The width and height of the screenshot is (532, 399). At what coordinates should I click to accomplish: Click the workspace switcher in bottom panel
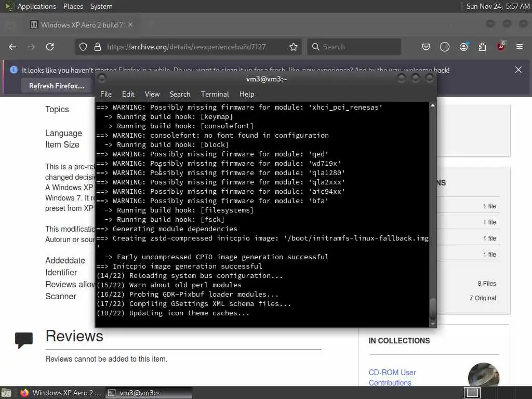[472, 393]
